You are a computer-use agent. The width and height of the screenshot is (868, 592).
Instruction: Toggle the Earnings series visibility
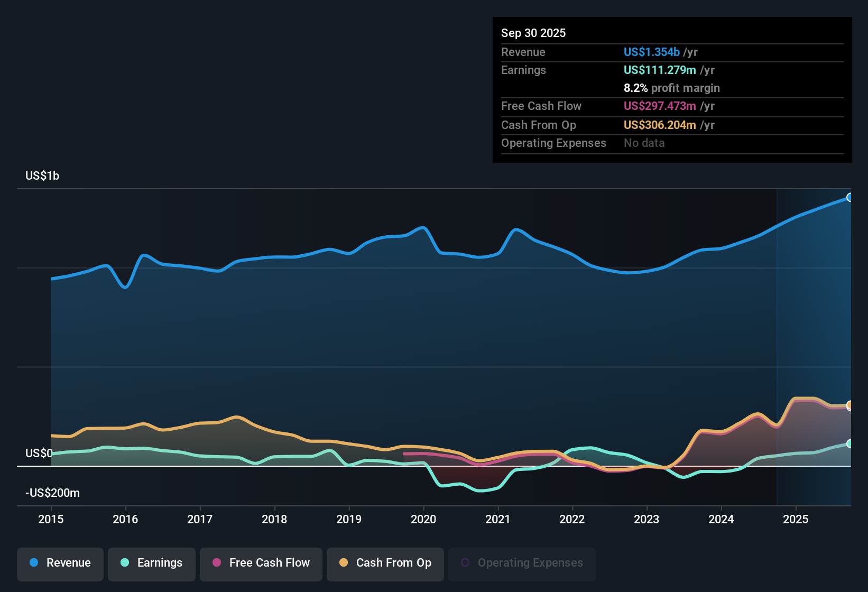tap(151, 563)
